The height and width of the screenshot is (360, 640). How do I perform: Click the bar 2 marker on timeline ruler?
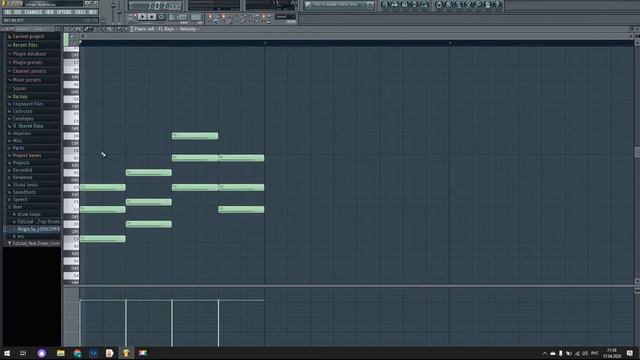tap(265, 43)
